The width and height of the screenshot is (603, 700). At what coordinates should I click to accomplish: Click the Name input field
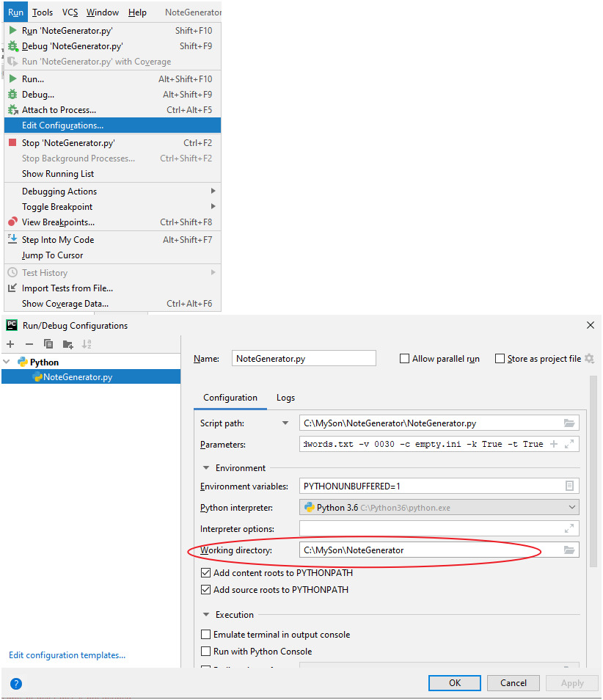[304, 359]
